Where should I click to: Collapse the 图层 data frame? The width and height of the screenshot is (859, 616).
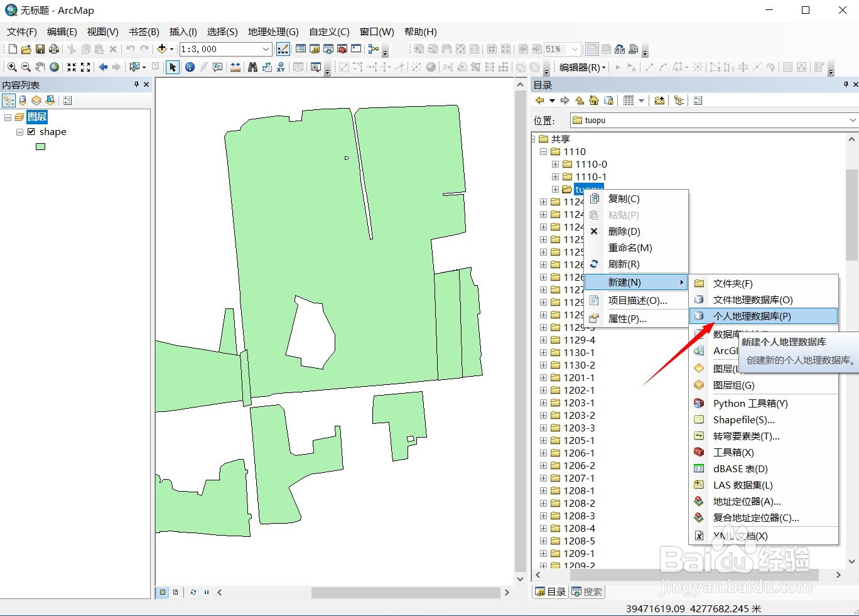point(8,117)
